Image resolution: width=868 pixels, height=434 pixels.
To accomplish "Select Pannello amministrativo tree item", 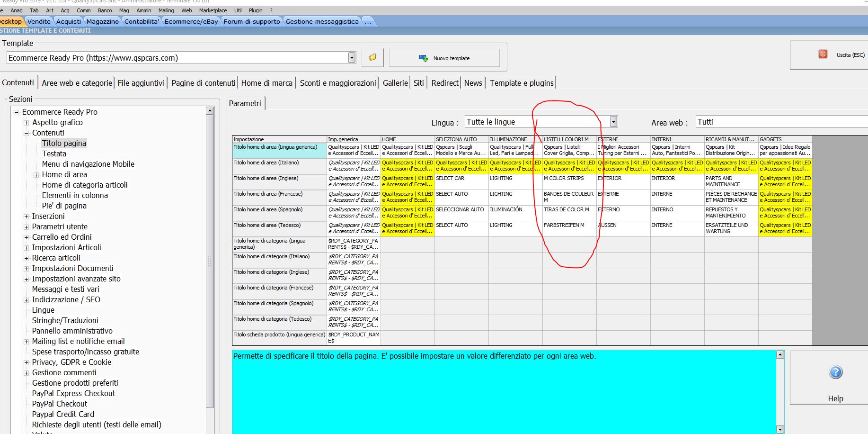I will pyautogui.click(x=72, y=331).
